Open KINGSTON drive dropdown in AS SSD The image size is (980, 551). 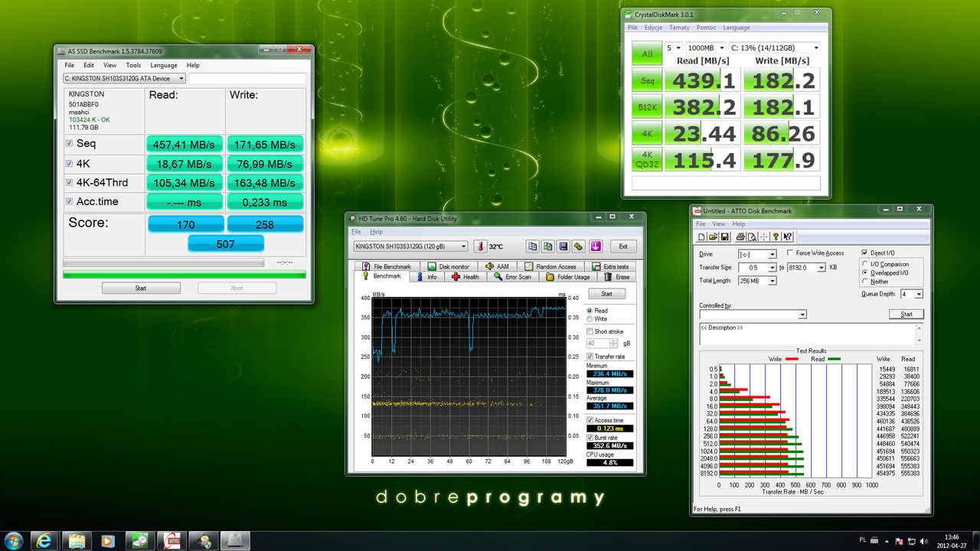tap(124, 78)
